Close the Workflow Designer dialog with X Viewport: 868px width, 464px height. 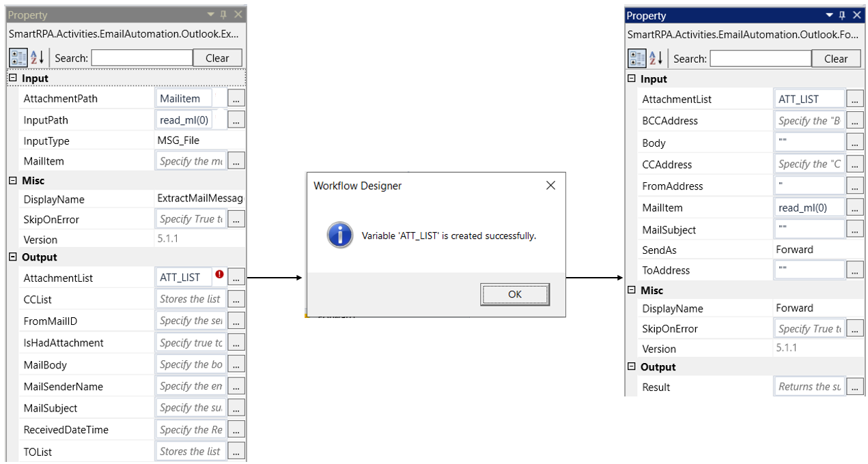click(x=550, y=186)
